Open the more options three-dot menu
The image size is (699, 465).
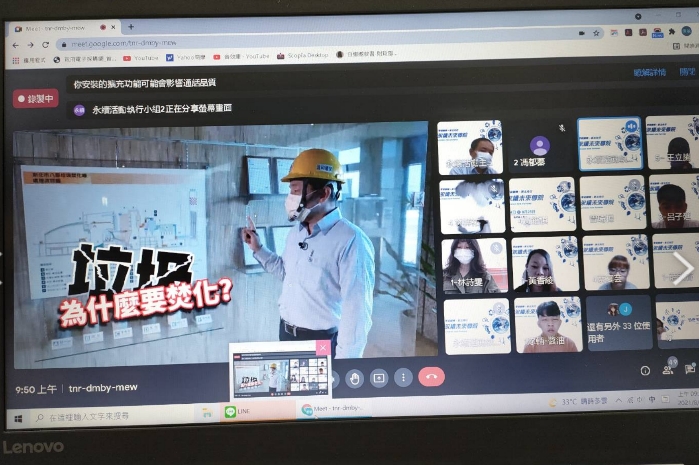pyautogui.click(x=403, y=378)
